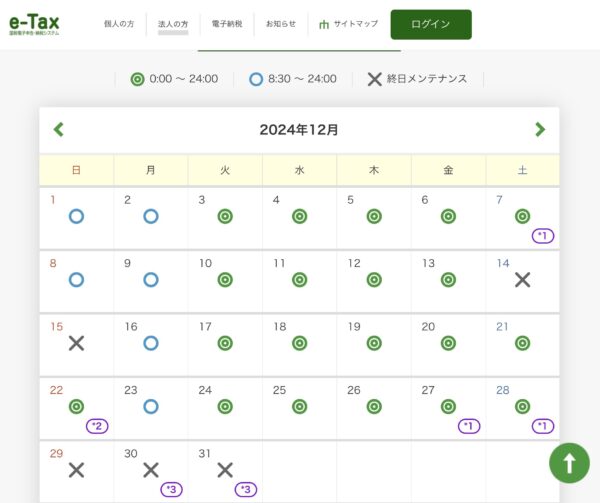600x503 pixels.
Task: Click the blue circle icon on December 1
Action: click(77, 217)
